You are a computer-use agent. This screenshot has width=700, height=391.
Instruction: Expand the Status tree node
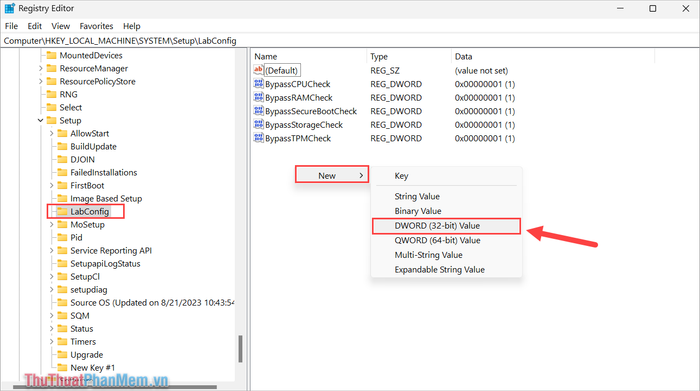51,329
